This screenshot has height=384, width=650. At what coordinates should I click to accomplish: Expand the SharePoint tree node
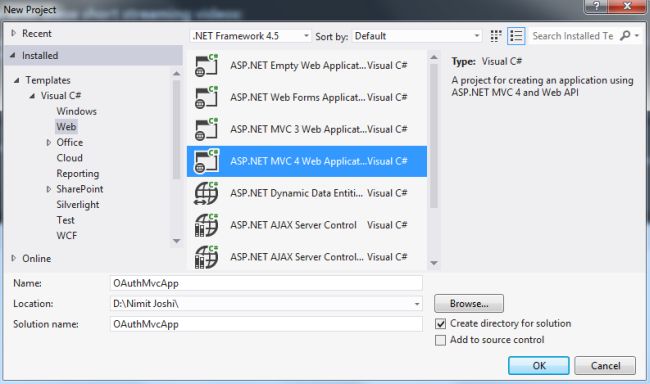[x=49, y=189]
